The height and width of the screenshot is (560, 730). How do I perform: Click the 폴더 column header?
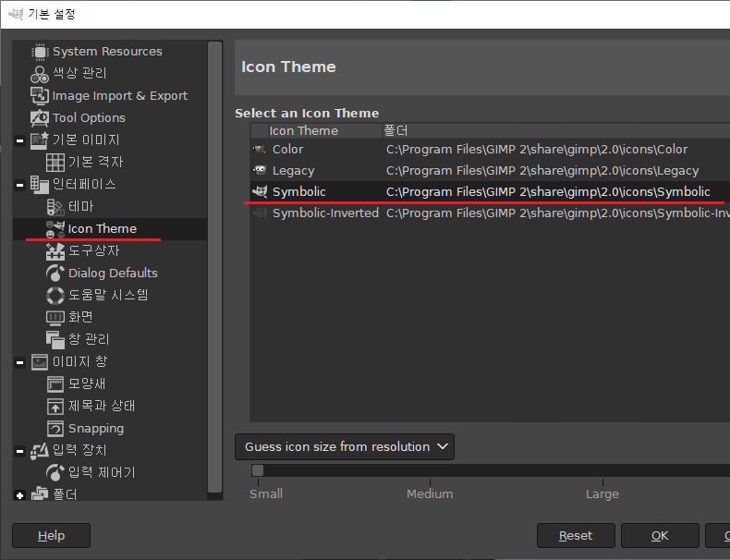coord(556,131)
